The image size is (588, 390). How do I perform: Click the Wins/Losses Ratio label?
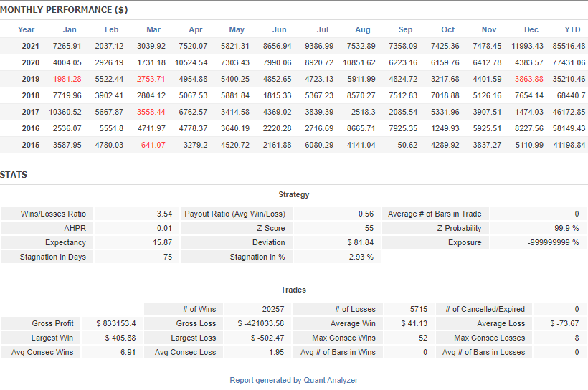[53, 214]
